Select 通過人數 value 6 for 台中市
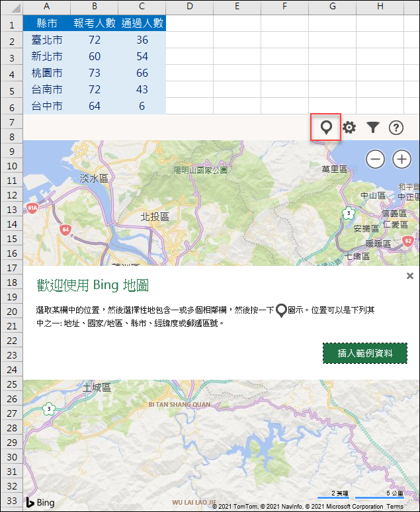The width and height of the screenshot is (420, 512). [142, 106]
